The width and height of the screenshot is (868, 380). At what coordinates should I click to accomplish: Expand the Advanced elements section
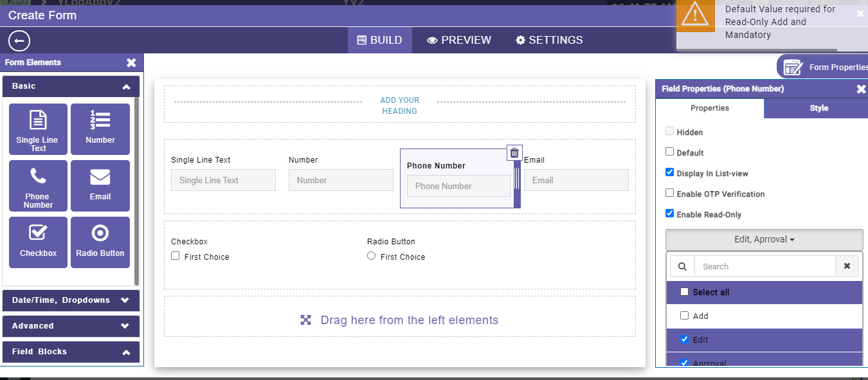(71, 326)
